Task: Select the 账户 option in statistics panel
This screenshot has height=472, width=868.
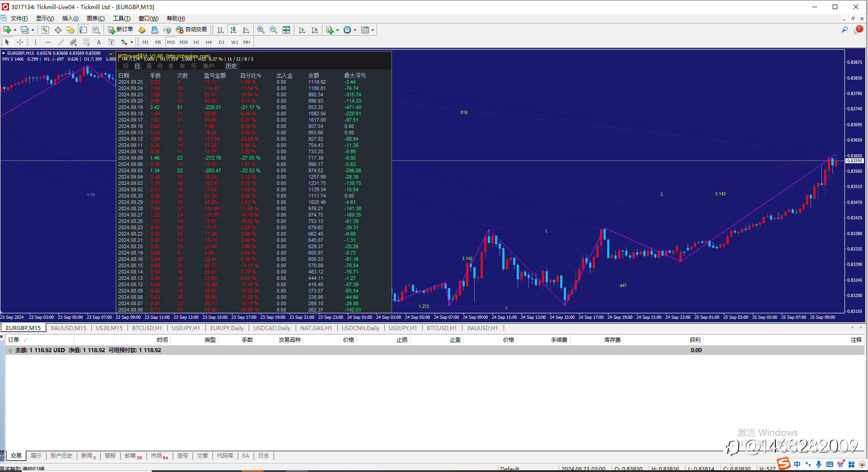Action: coord(208,66)
